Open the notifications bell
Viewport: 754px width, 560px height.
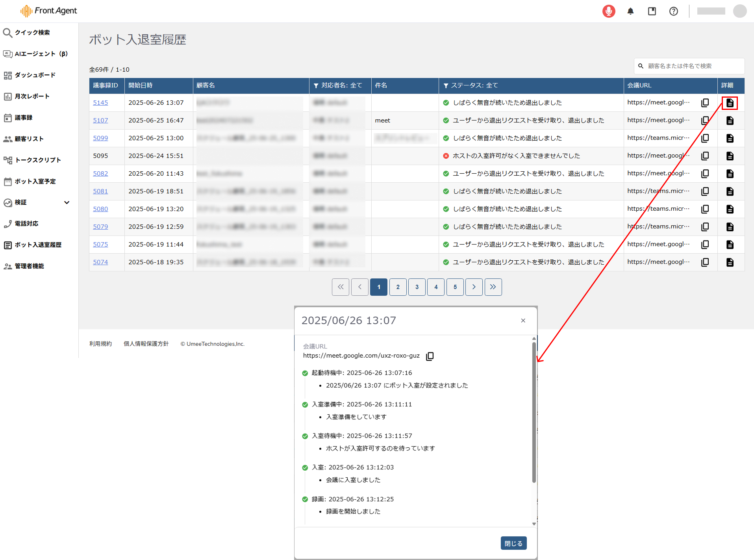click(x=630, y=11)
